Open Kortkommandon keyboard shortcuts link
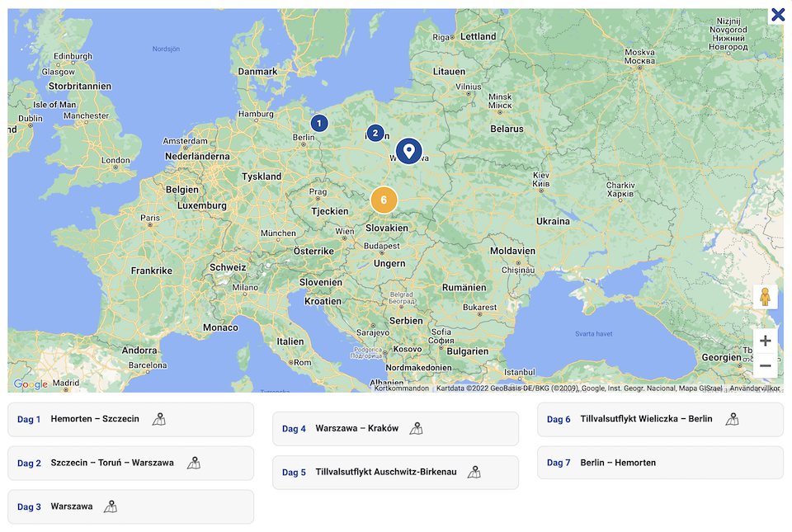This screenshot has height=532, width=792. tap(402, 388)
